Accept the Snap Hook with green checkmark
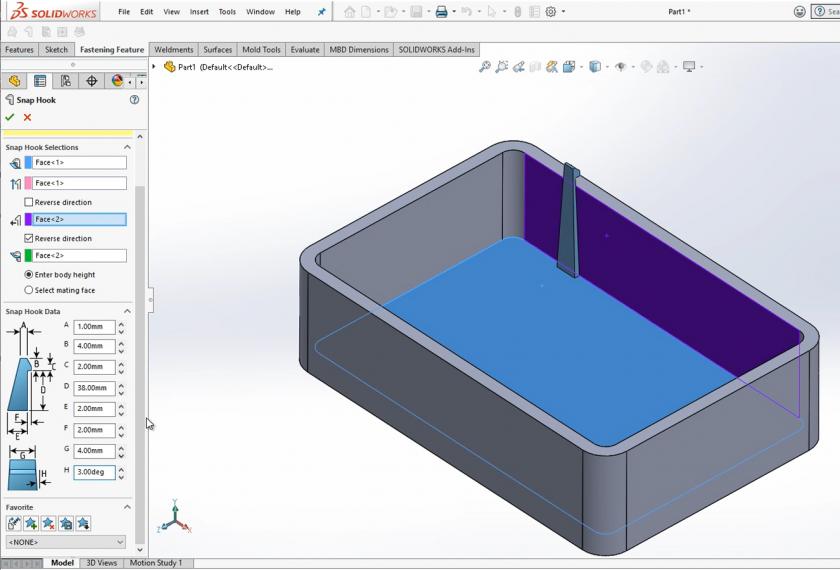 pyautogui.click(x=10, y=117)
